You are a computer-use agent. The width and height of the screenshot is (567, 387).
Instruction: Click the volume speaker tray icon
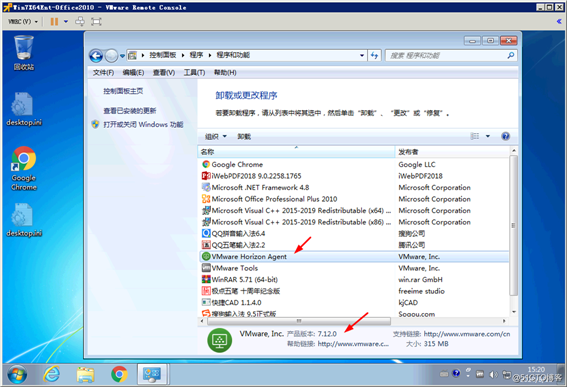tap(493, 375)
